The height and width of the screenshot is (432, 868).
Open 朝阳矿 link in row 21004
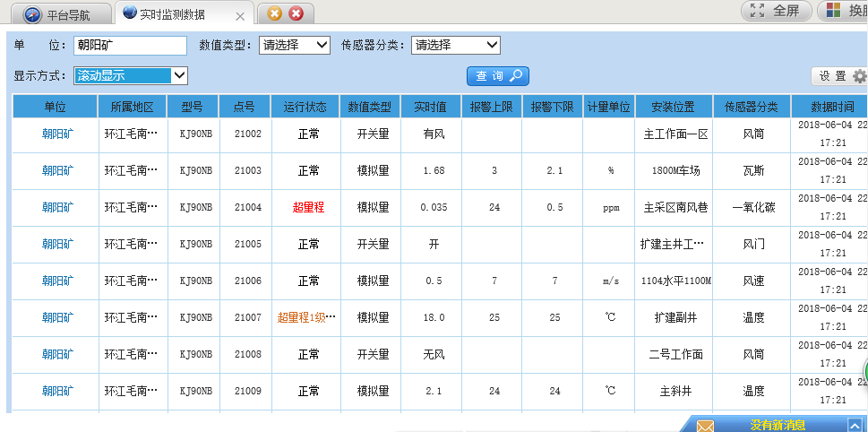57,207
